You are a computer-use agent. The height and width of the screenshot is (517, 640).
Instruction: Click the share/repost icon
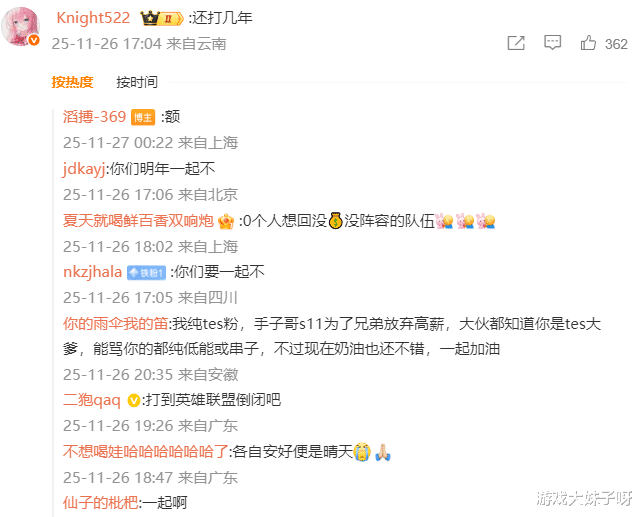(x=516, y=43)
